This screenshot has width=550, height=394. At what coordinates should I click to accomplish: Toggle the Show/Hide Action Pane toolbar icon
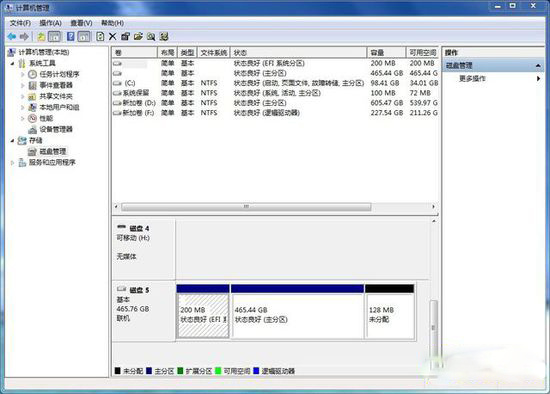tap(84, 36)
